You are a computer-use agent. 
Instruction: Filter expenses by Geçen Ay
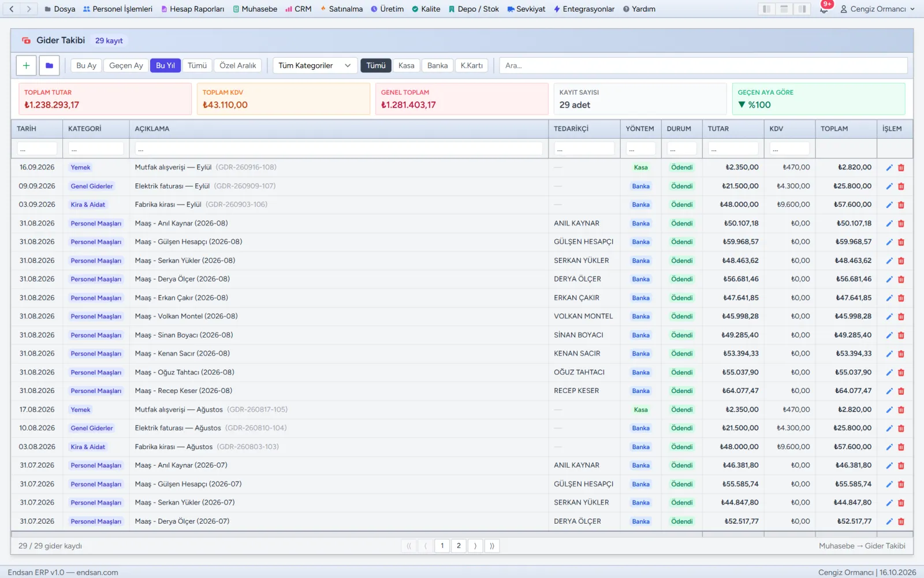point(126,66)
